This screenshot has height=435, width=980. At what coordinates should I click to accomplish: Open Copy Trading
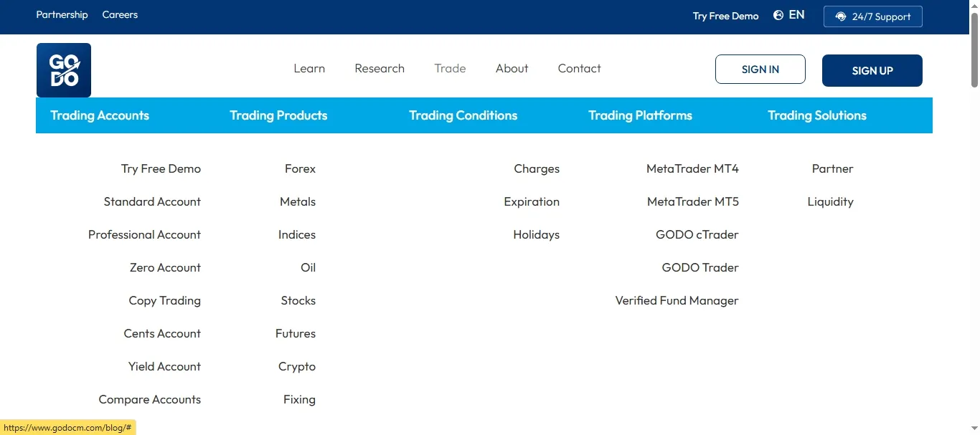(164, 301)
